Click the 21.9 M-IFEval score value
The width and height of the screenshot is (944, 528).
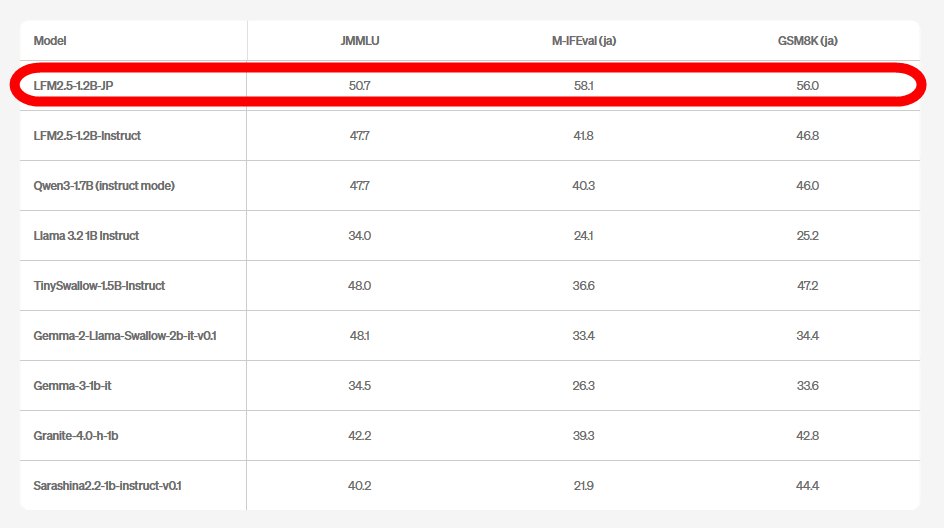tap(583, 485)
